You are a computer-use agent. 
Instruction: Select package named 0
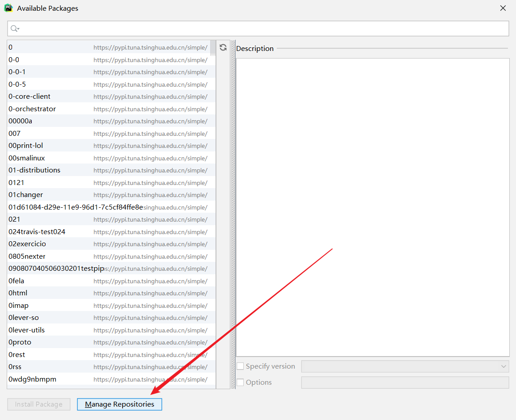(111, 47)
